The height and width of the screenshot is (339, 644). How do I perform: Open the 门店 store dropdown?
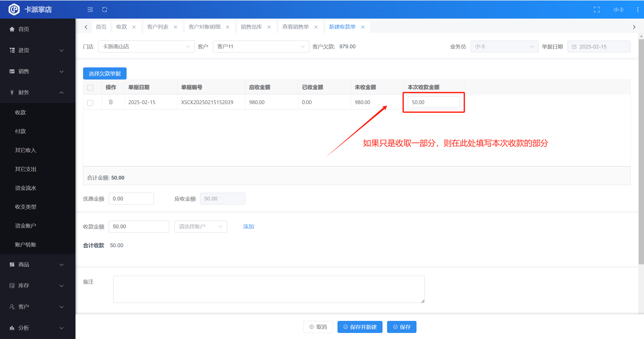click(146, 47)
